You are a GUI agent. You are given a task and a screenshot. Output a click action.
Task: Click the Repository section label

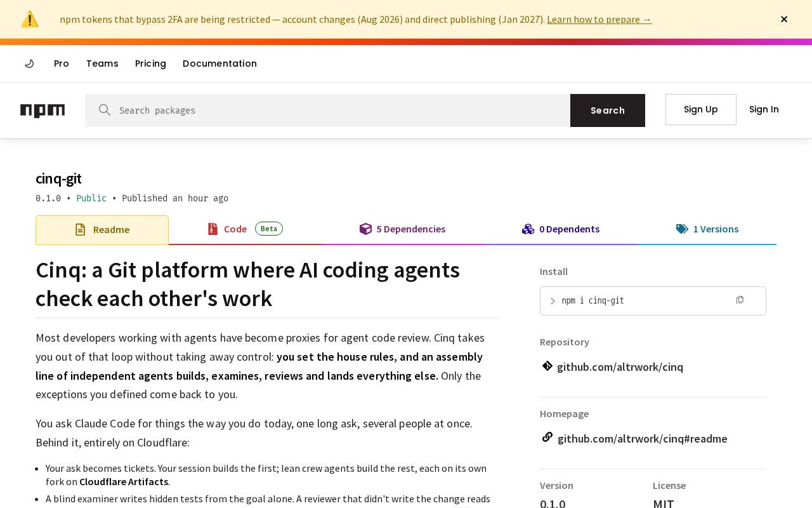click(565, 342)
